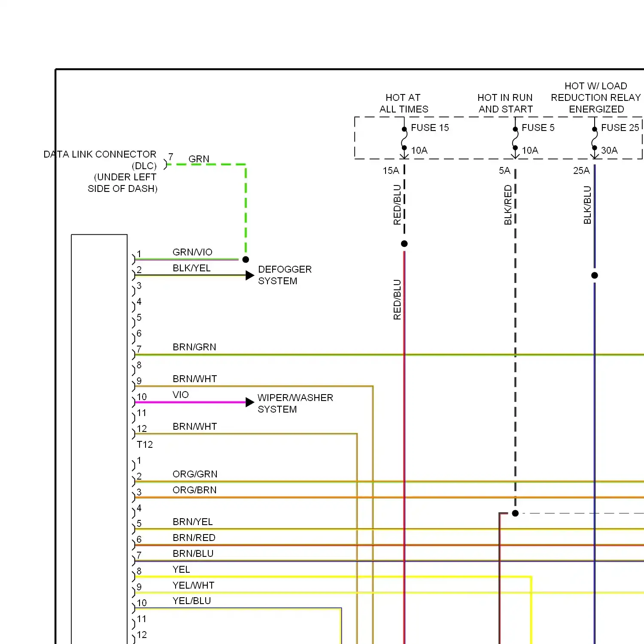Click the upper RED/BLU vertical label
Screen dimensions: 644x644
click(x=397, y=204)
